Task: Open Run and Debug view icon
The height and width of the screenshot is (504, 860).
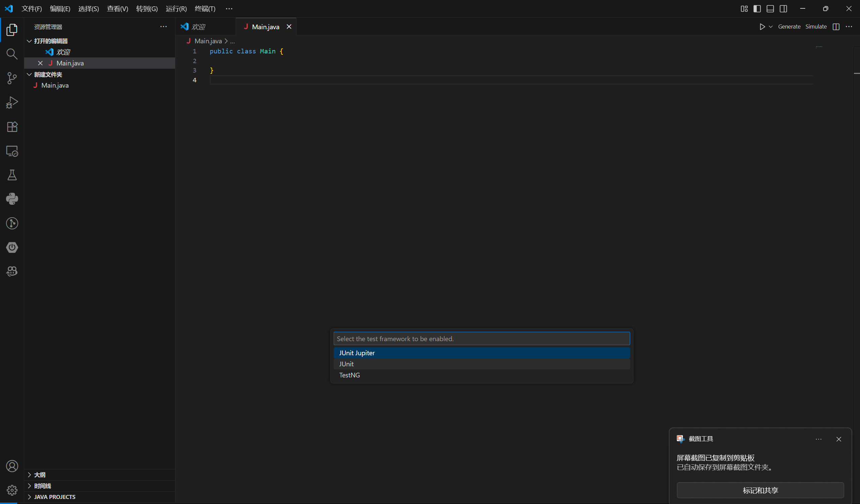Action: (x=12, y=102)
